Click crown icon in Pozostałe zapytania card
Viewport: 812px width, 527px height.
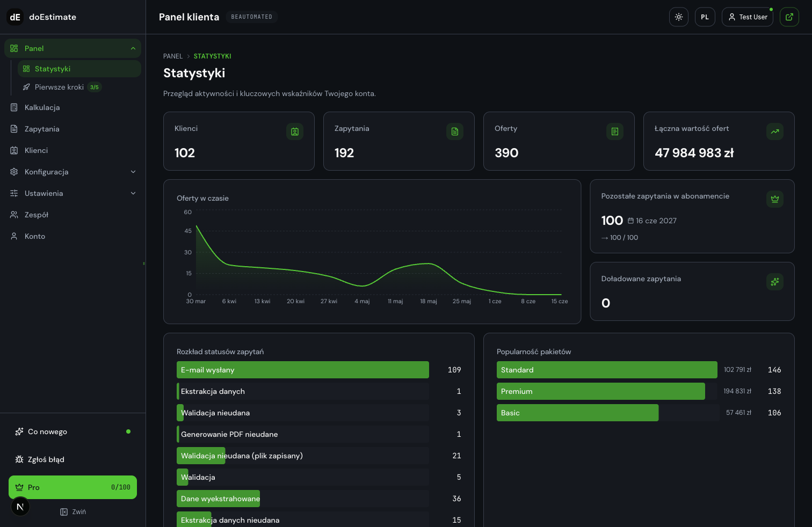click(x=775, y=199)
